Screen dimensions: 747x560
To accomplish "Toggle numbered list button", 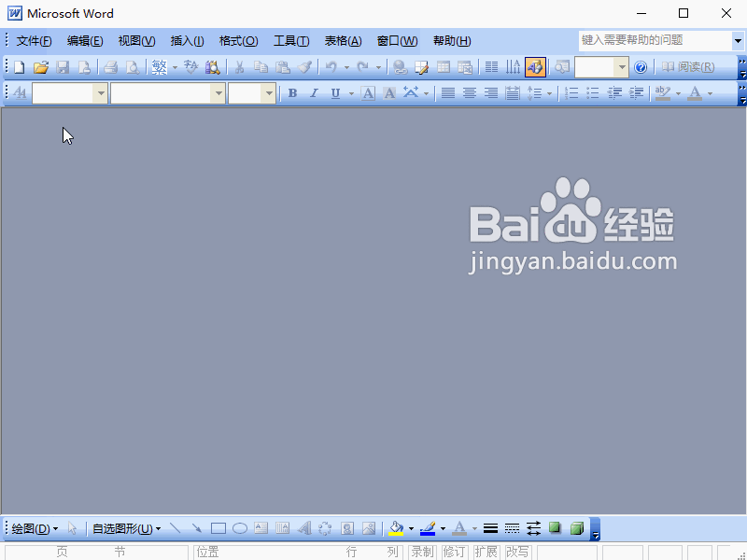I will [x=571, y=92].
